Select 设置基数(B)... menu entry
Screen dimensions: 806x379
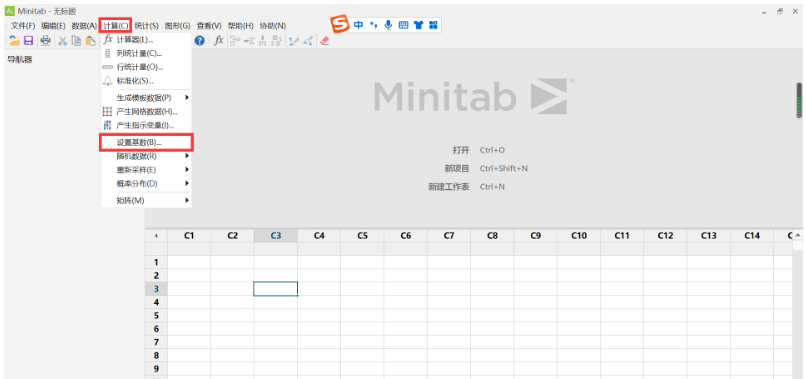coord(146,142)
